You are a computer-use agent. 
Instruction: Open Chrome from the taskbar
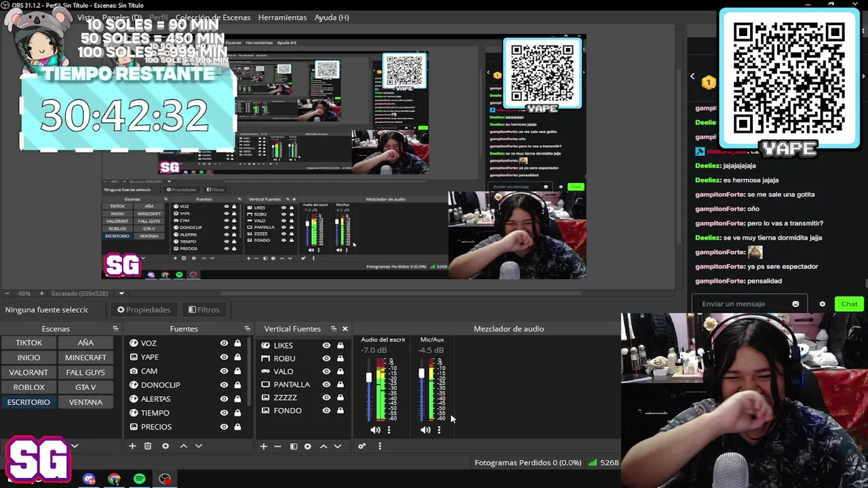pyautogui.click(x=114, y=479)
